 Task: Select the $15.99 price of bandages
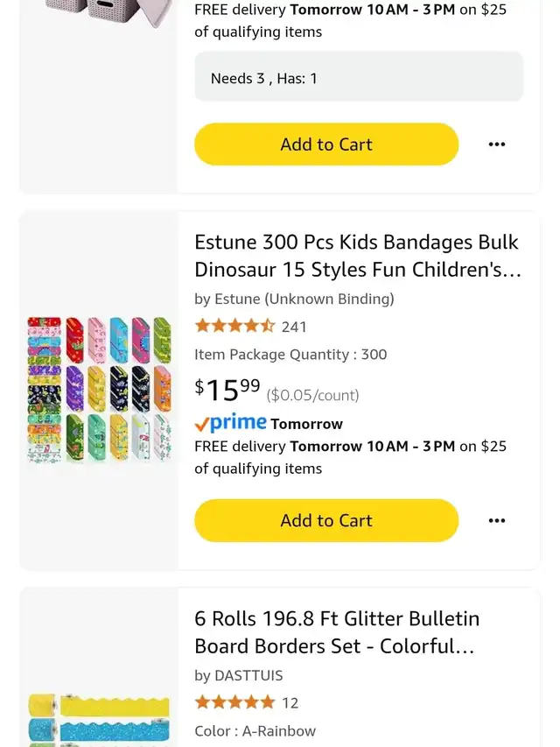pyautogui.click(x=227, y=390)
